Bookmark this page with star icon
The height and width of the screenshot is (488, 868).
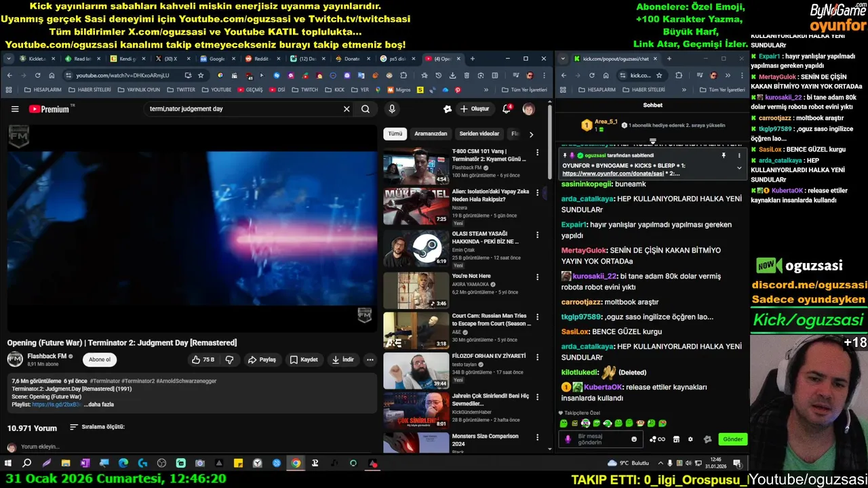click(201, 75)
